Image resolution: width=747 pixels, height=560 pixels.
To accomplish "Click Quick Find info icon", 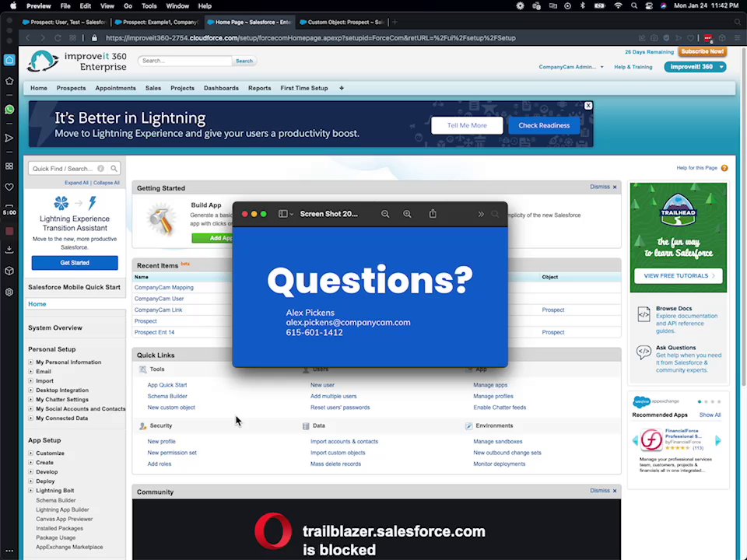I will pyautogui.click(x=101, y=169).
